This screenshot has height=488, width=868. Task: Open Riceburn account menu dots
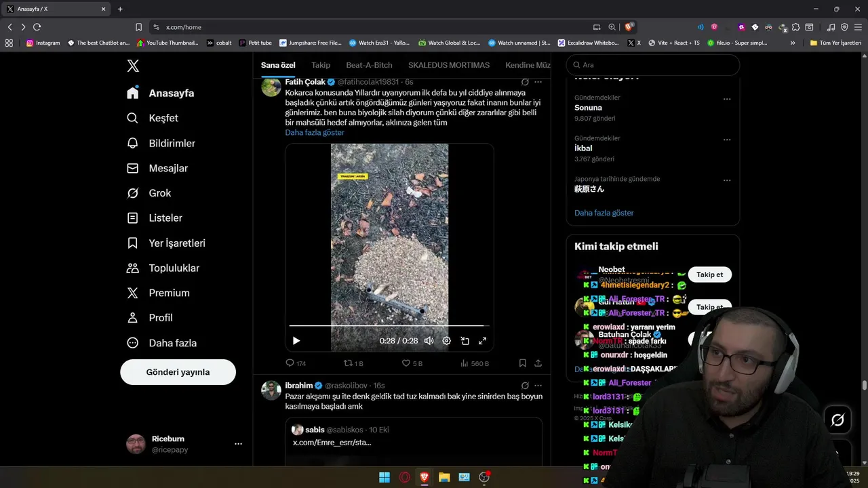[x=238, y=444]
